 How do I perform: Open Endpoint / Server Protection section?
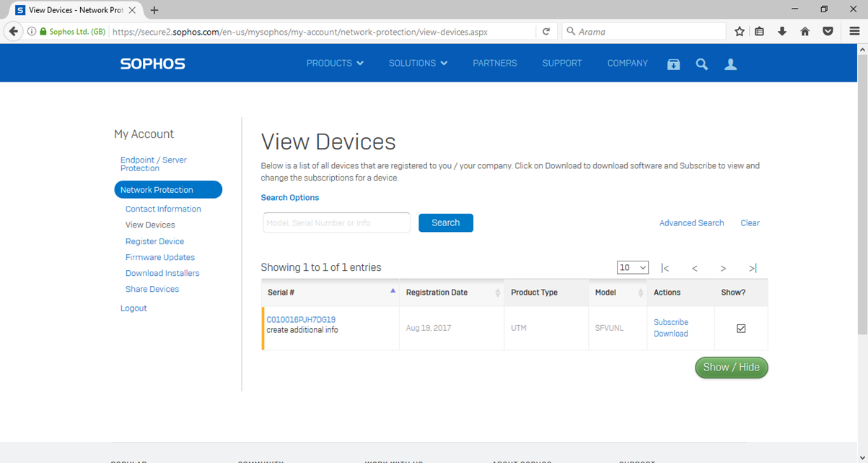coord(153,164)
